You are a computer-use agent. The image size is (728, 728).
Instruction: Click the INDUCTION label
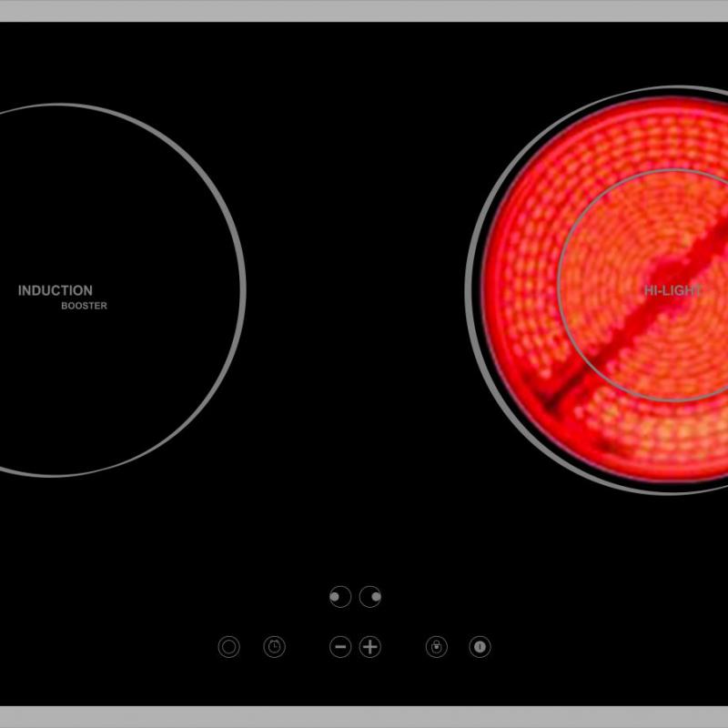(56, 290)
